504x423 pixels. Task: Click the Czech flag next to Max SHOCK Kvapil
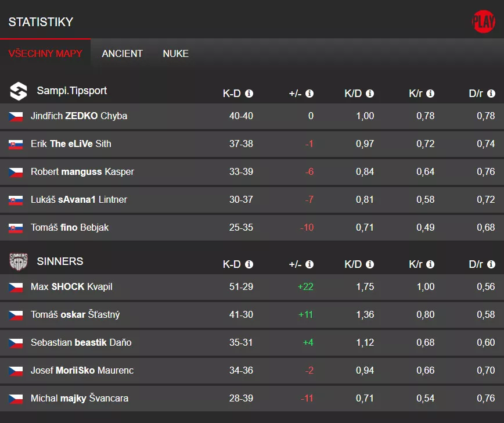(16, 286)
